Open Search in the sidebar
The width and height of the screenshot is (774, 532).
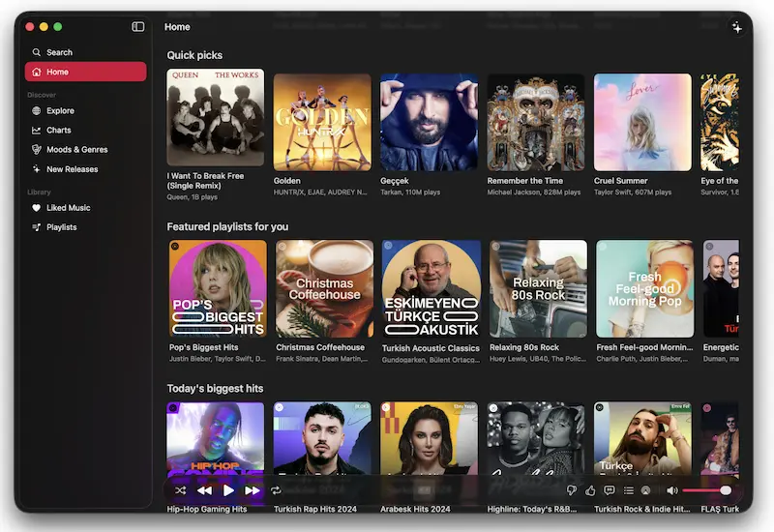tap(59, 52)
